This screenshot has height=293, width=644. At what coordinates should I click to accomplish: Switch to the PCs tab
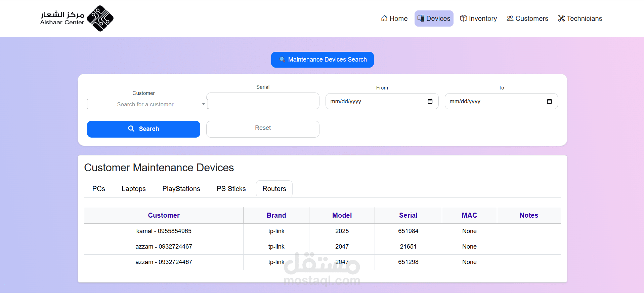coord(99,189)
